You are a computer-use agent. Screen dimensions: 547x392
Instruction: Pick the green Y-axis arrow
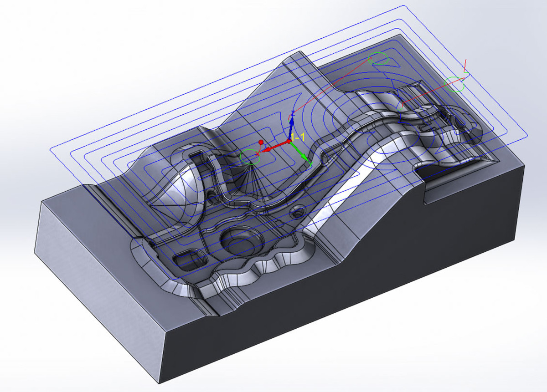(301, 153)
